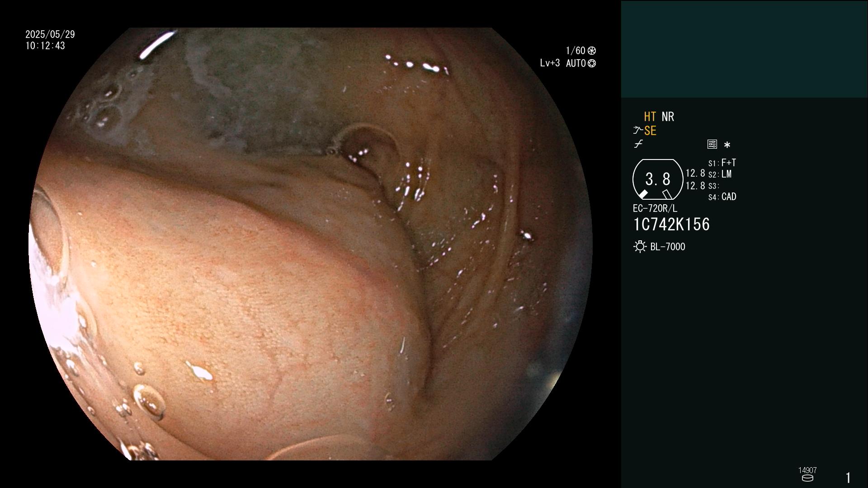Screen dimensions: 868x488
Task: Click the scope model EC-720R/L
Action: tap(655, 208)
